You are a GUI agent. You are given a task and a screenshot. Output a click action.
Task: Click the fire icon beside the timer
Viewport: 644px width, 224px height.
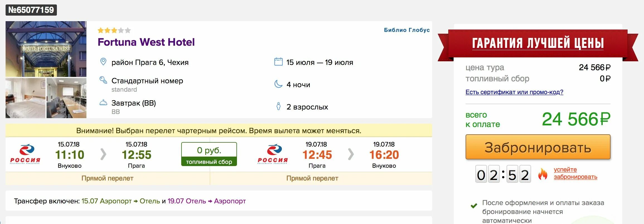(542, 174)
